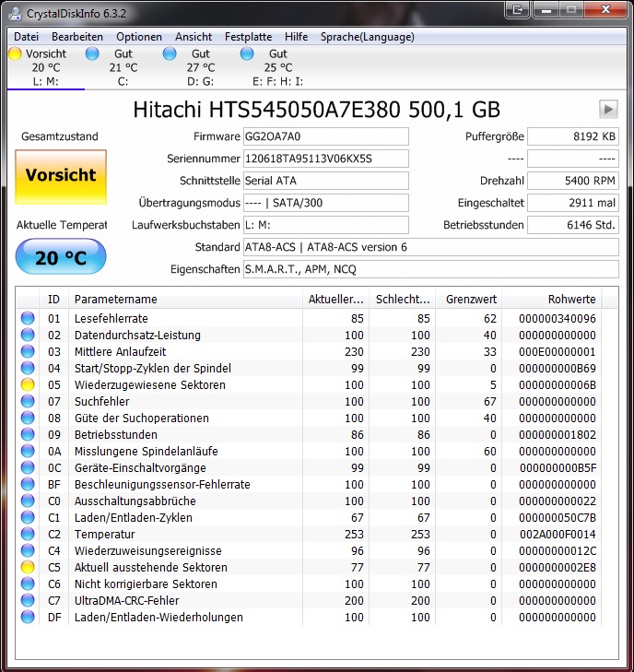634x672 pixels.
Task: Click the Übertragungsmodus SATA/300 field
Action: coord(326,203)
